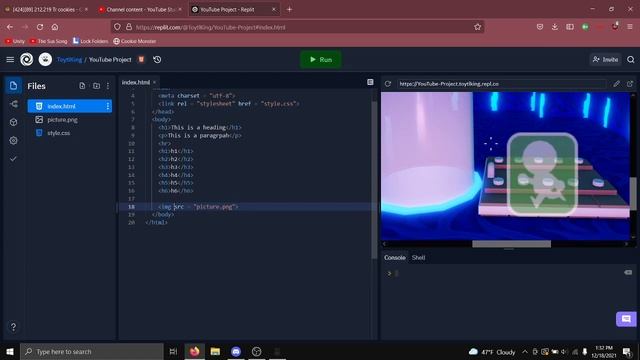The height and width of the screenshot is (360, 640).
Task: Switch to the Console tab
Action: (x=395, y=258)
